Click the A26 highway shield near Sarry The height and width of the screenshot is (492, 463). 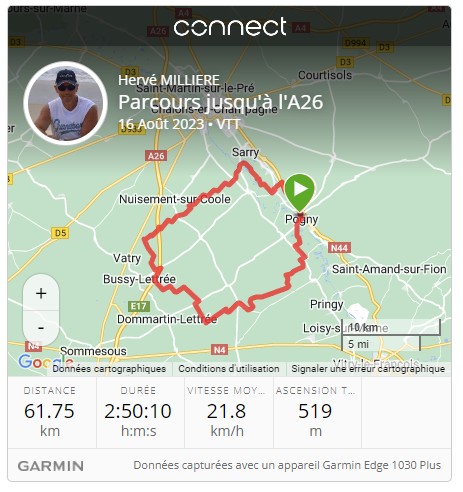coord(156,156)
